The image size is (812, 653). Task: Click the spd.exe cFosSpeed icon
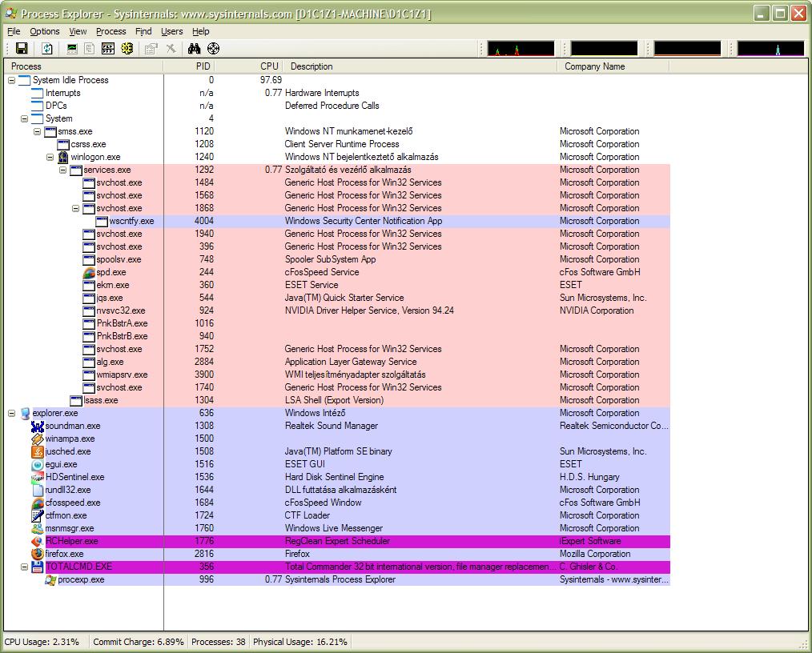(x=89, y=272)
